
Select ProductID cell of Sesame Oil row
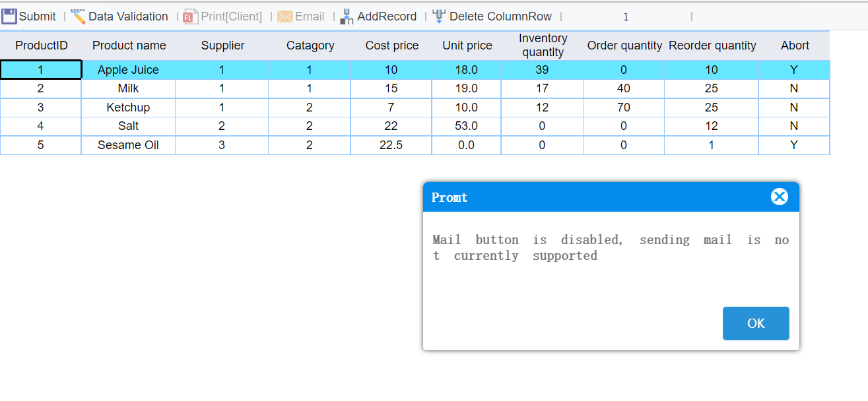click(41, 145)
